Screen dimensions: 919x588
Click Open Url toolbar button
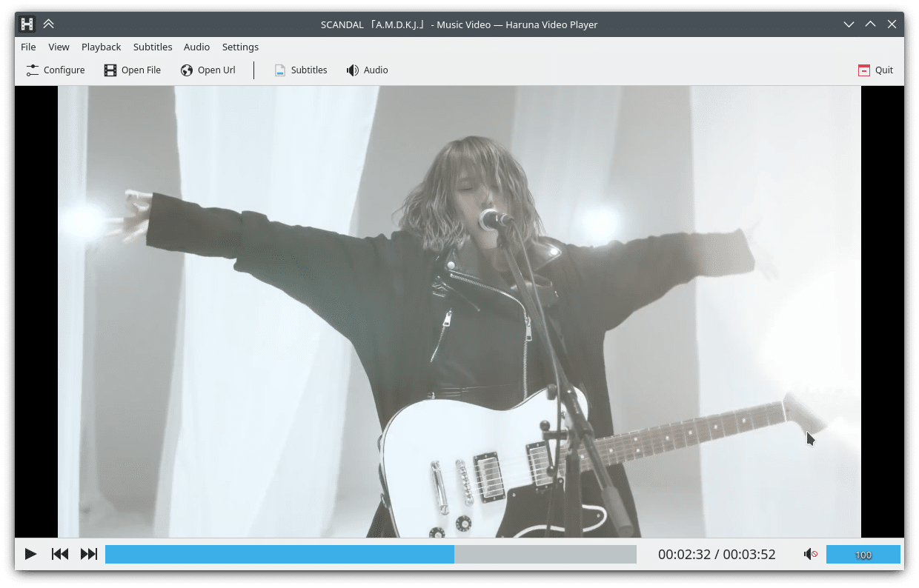click(208, 70)
